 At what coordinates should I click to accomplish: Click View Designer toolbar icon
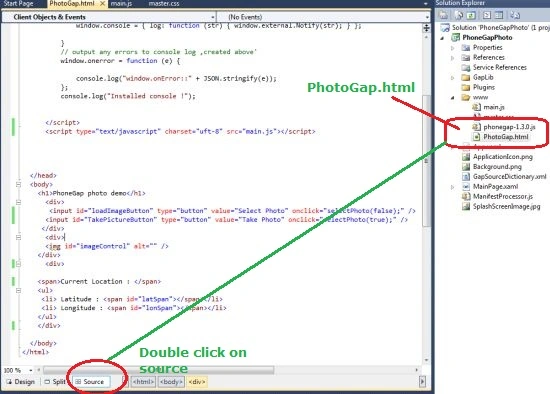(499, 15)
